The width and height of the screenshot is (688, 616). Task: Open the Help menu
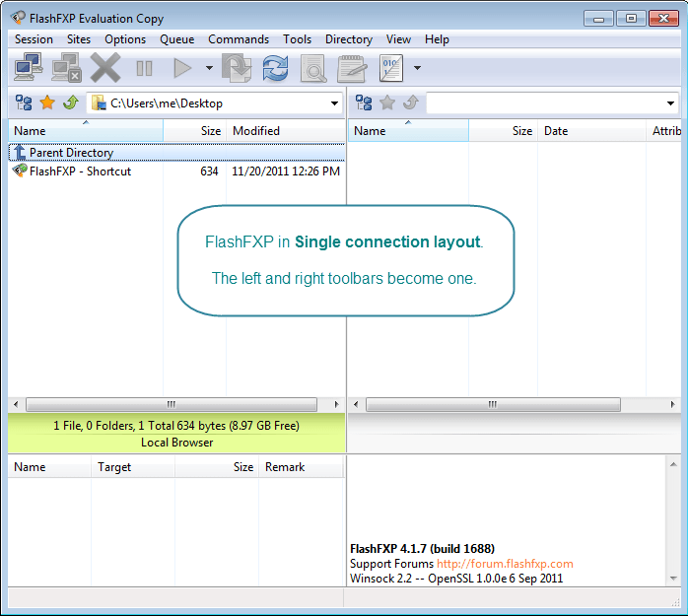(437, 39)
